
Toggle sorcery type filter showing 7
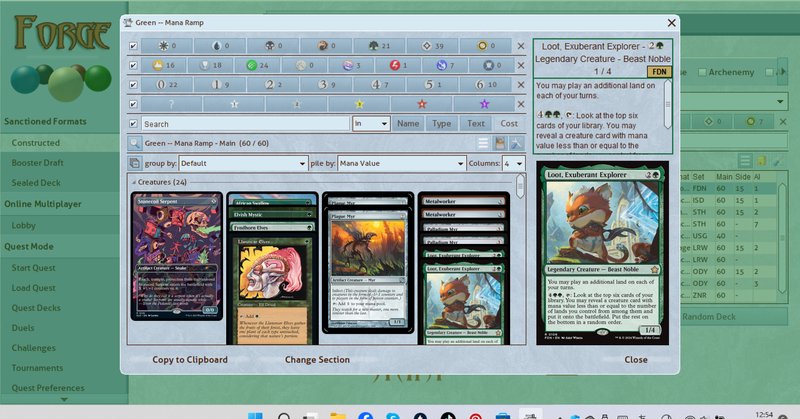445,65
